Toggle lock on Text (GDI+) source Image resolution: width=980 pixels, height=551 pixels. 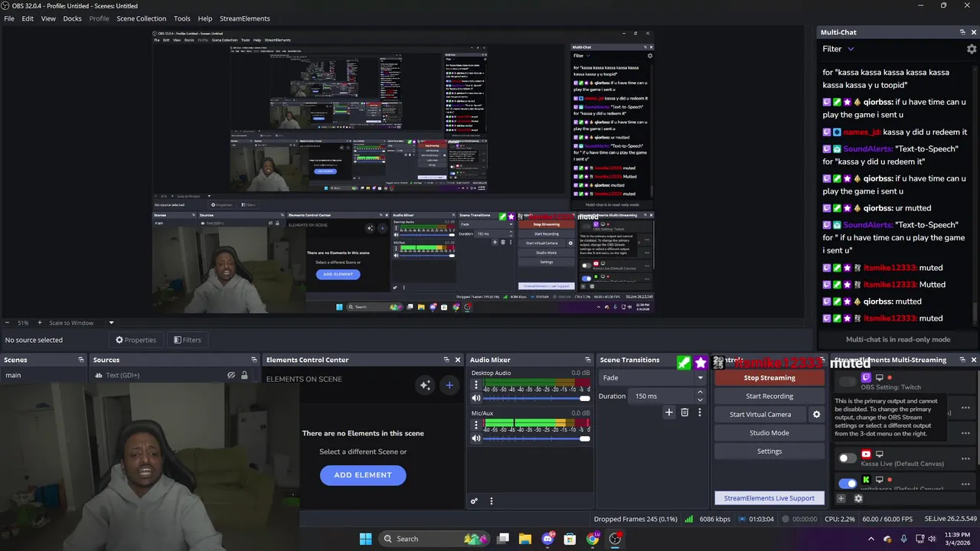coord(244,375)
